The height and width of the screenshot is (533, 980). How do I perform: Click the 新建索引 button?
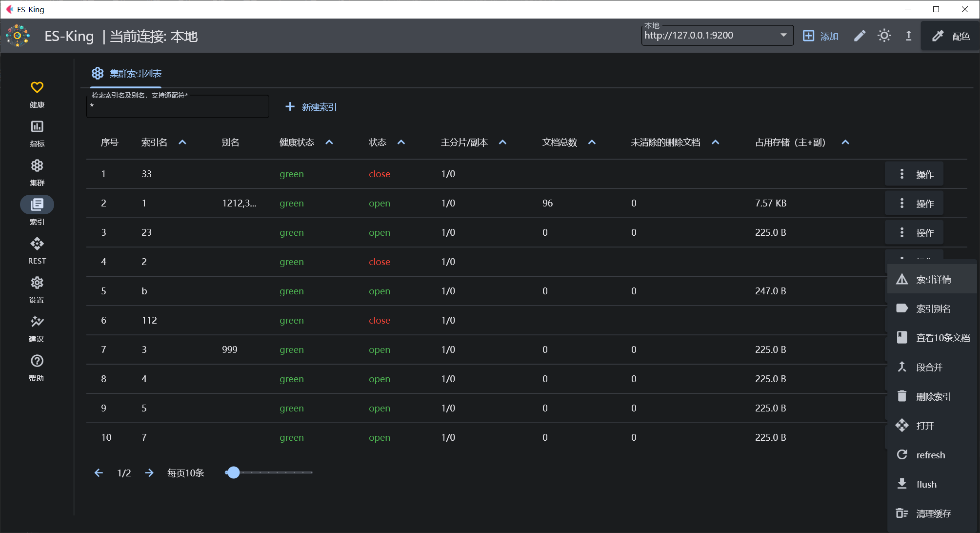(x=311, y=107)
